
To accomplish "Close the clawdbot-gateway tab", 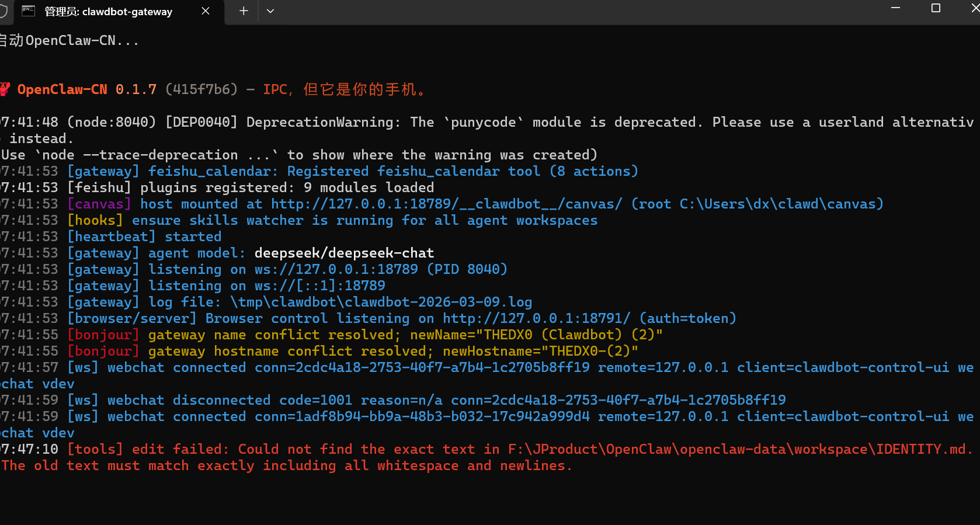I will (x=206, y=11).
